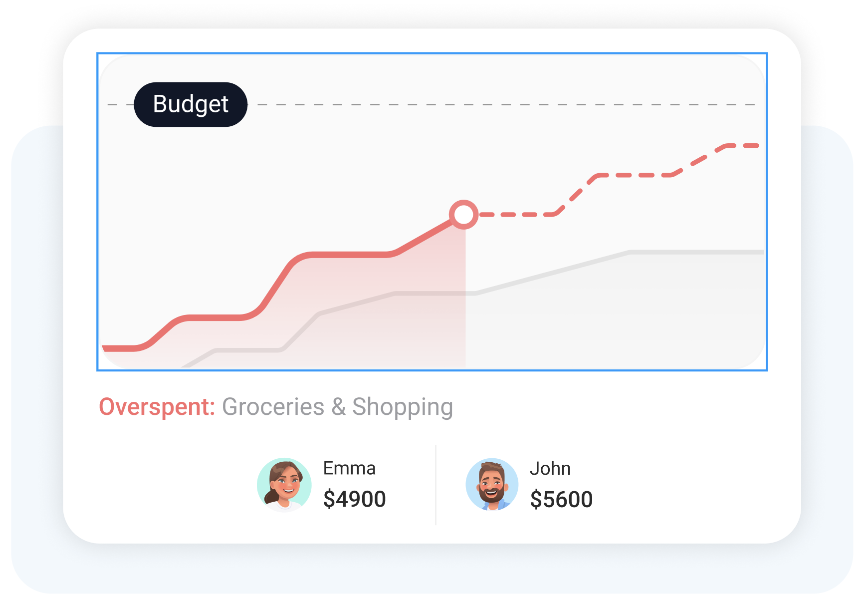Image resolution: width=868 pixels, height=608 pixels.
Task: Click Emma's $4900 amount
Action: (354, 499)
